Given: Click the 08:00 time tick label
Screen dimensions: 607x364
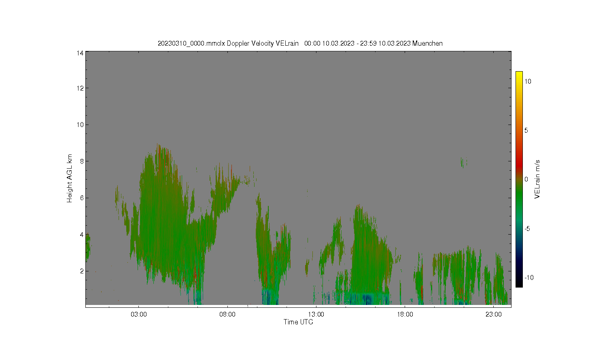Looking at the screenshot, I should pyautogui.click(x=227, y=314).
